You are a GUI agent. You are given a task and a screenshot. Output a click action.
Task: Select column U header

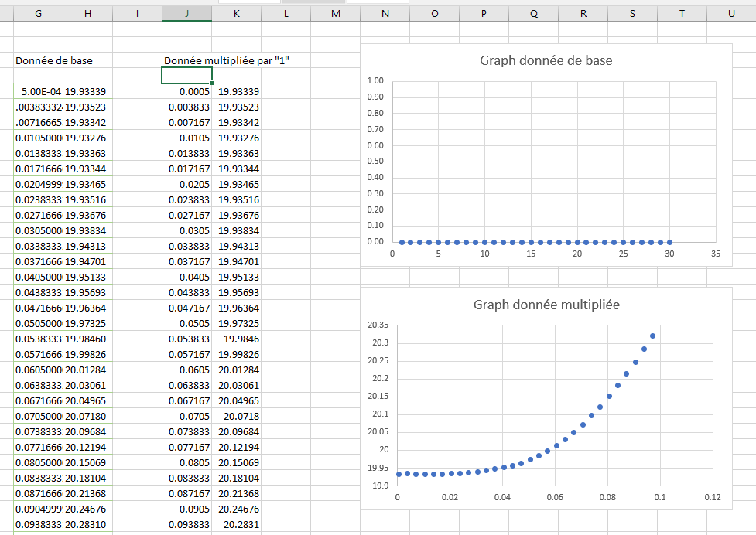coord(731,13)
